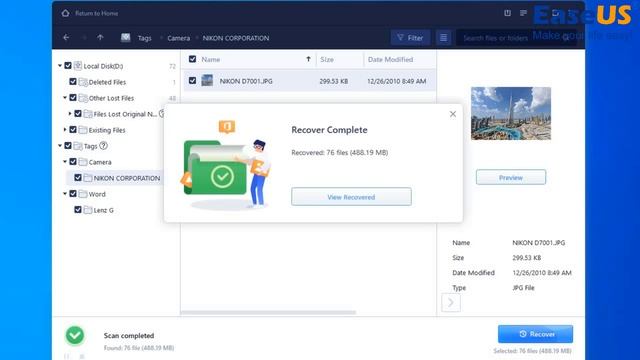Screen dimensions: 640x360
Task: Open the Filter button
Action: [x=410, y=38]
